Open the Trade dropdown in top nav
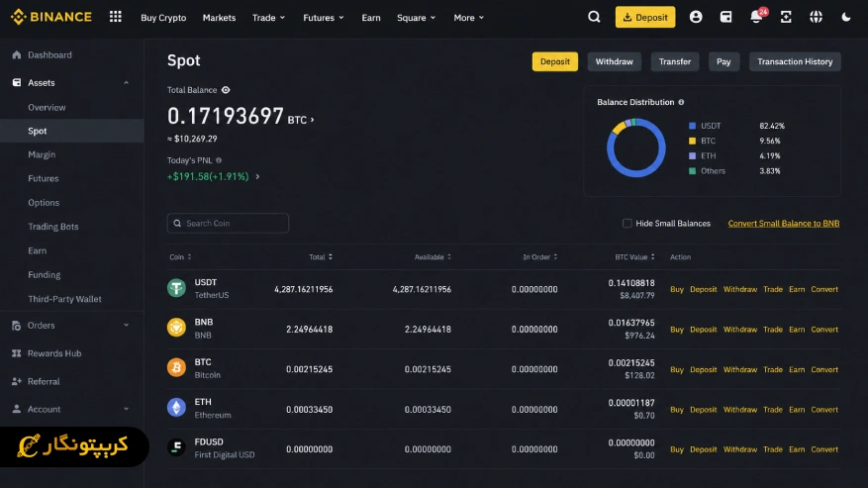868x488 pixels. click(x=268, y=18)
